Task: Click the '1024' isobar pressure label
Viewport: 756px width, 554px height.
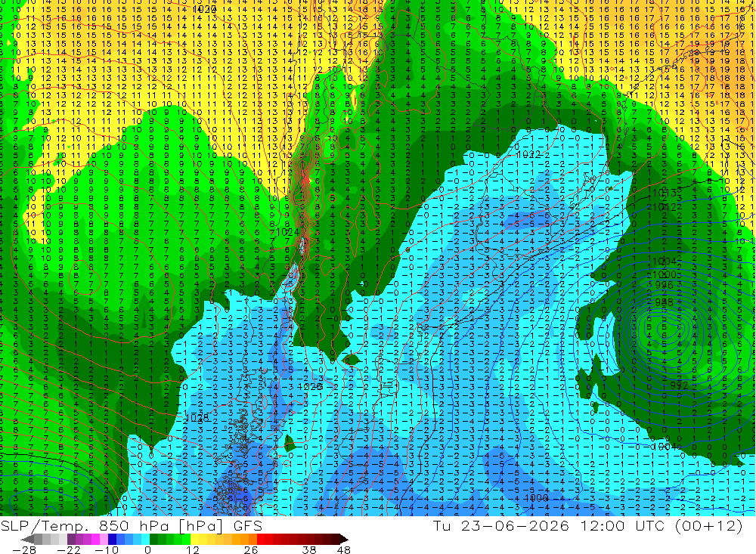Action: pyautogui.click(x=288, y=232)
